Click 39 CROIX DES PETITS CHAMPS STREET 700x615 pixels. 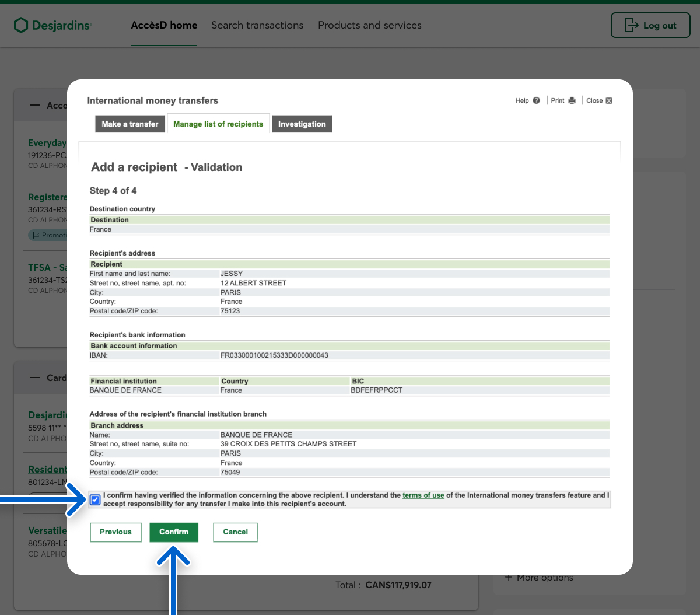tap(288, 444)
